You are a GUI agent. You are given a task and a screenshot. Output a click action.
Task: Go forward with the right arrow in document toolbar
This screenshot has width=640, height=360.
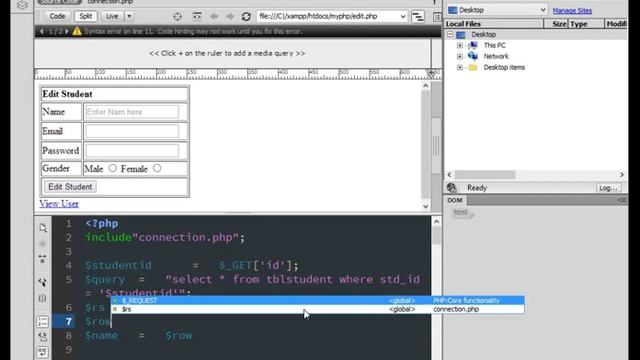(x=230, y=16)
